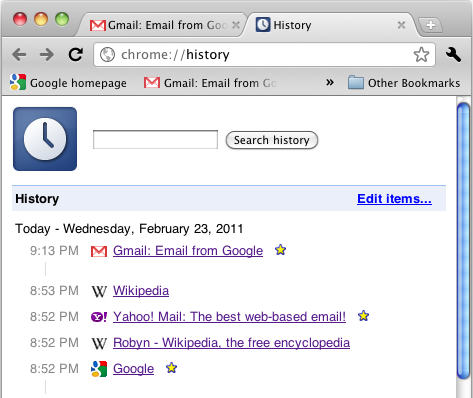Click the star beside Google history entry
This screenshot has height=398, width=473.
(171, 368)
